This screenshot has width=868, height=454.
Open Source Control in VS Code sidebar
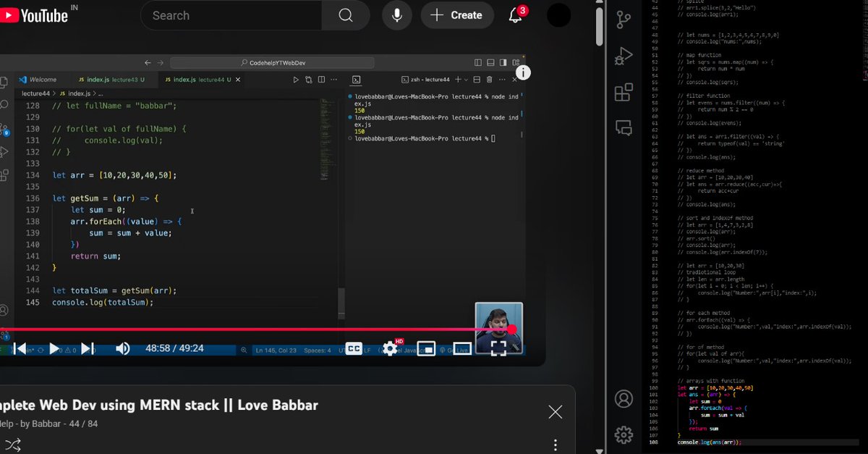(623, 20)
